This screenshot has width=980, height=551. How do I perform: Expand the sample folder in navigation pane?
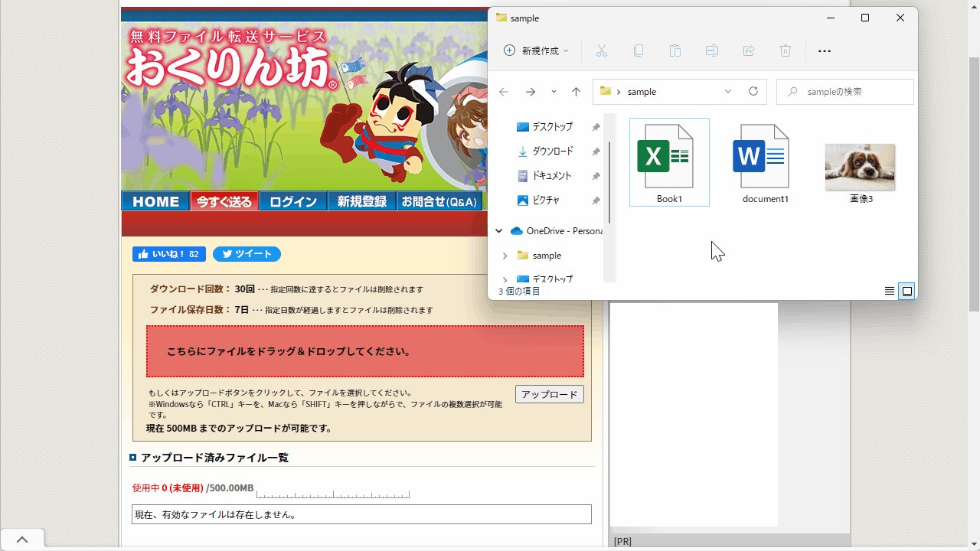pyautogui.click(x=505, y=256)
